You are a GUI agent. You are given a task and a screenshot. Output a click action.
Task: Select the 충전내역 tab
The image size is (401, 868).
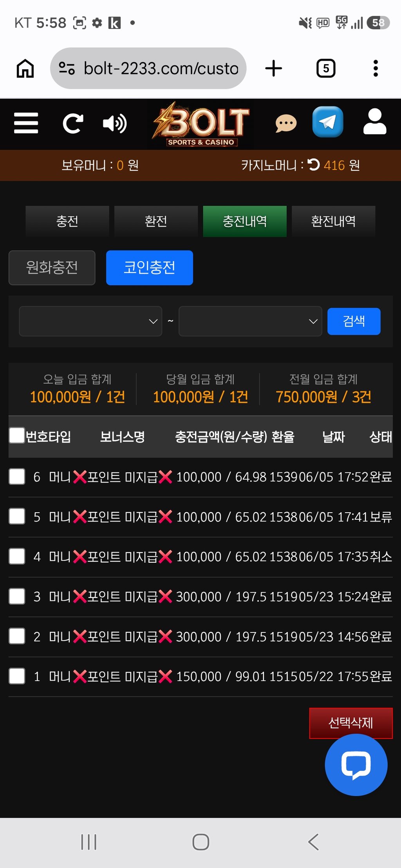pos(245,222)
